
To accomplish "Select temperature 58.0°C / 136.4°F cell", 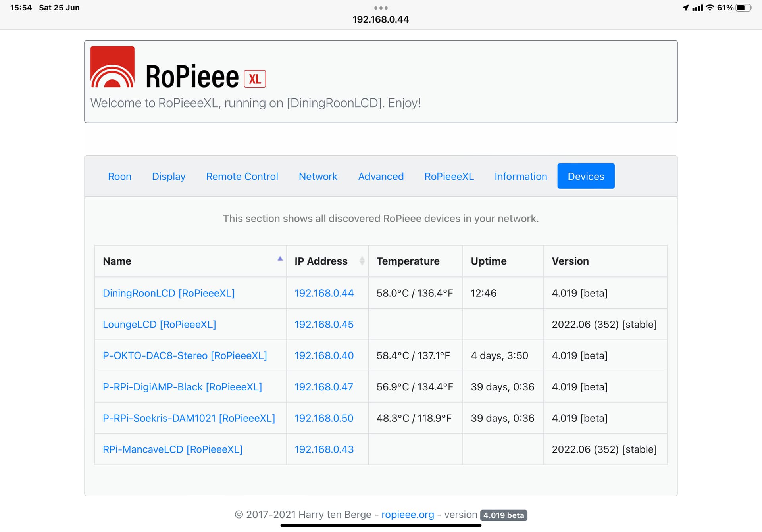I will pos(416,293).
